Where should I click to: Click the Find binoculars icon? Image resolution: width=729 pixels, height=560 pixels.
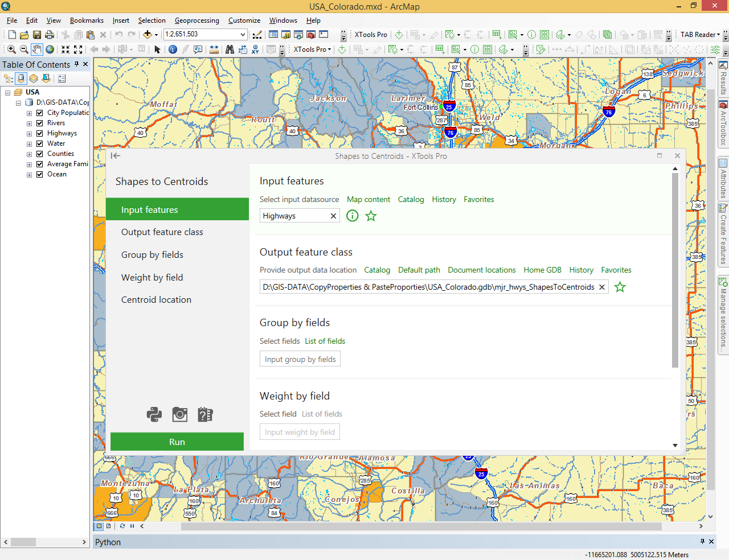pos(230,50)
